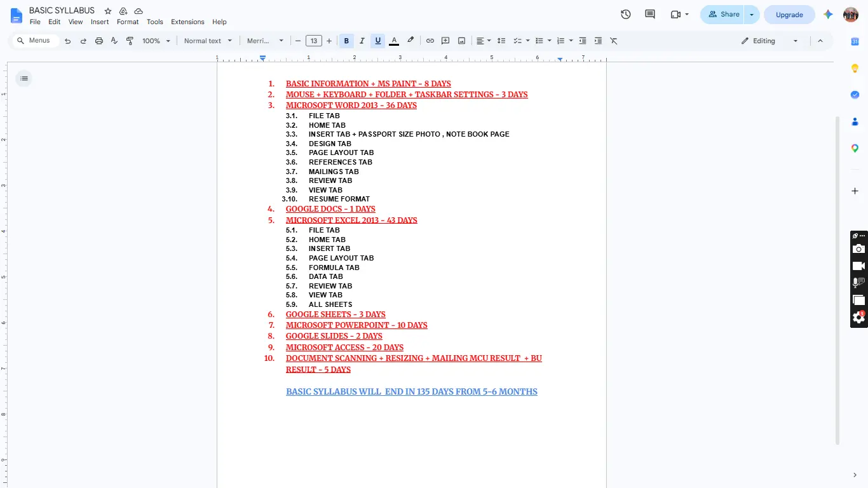Viewport: 868px width, 488px height.
Task: Open the recorder overlay settings gear
Action: (x=858, y=317)
